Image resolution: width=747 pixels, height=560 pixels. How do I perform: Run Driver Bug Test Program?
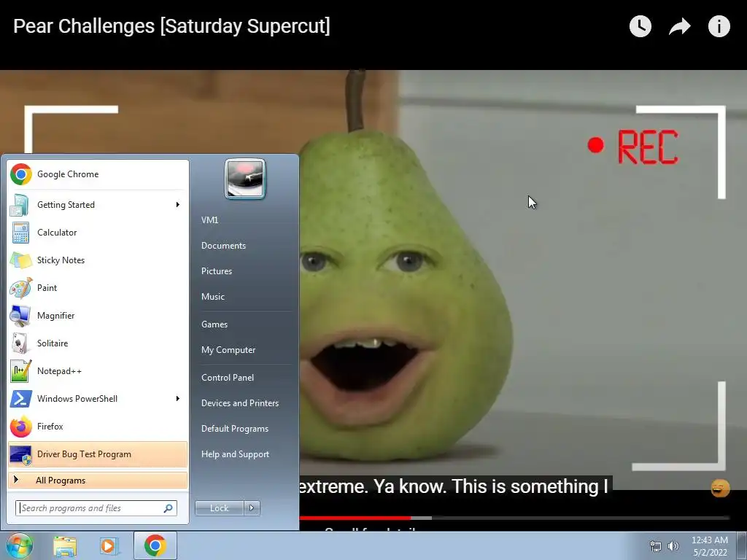click(x=98, y=454)
